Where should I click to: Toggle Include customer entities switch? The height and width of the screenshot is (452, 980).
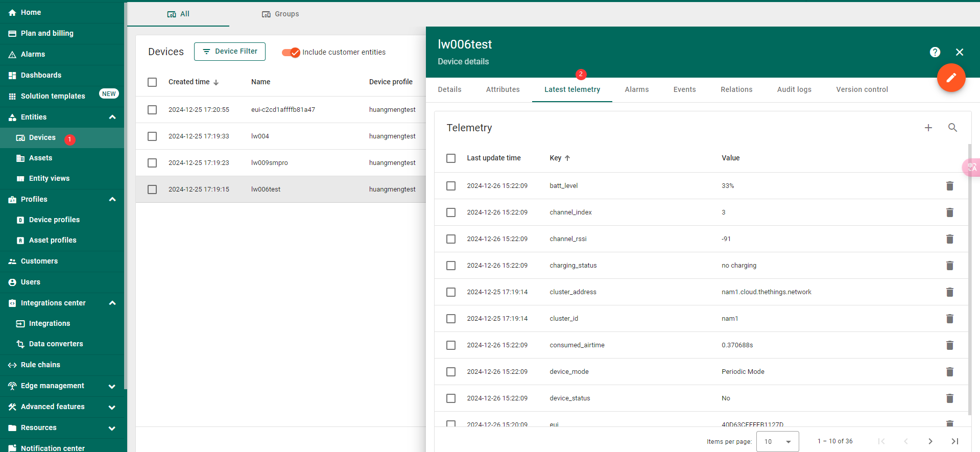click(x=291, y=52)
